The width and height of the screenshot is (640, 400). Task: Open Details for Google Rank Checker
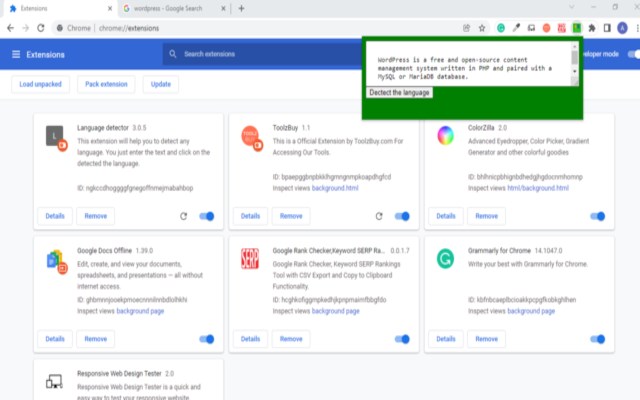[251, 339]
